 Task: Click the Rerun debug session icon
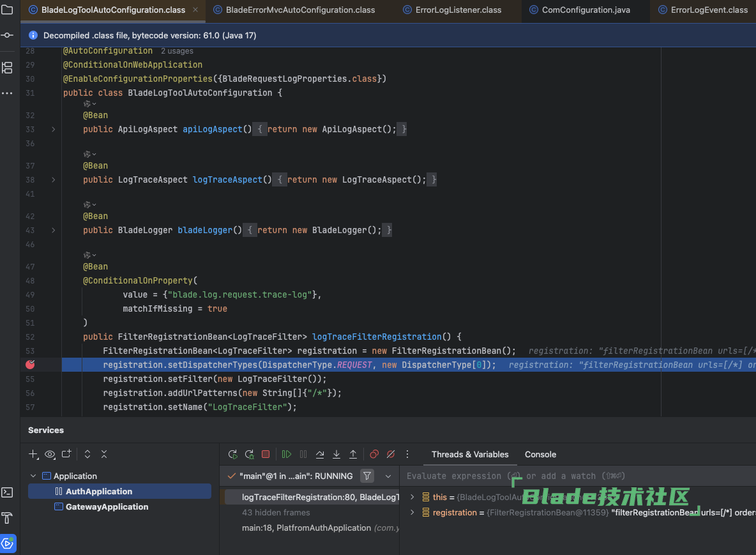[x=233, y=455]
